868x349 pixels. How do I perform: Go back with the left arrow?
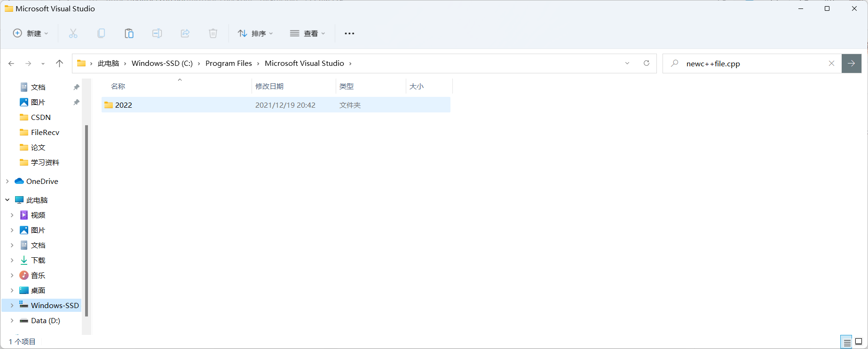[11, 63]
